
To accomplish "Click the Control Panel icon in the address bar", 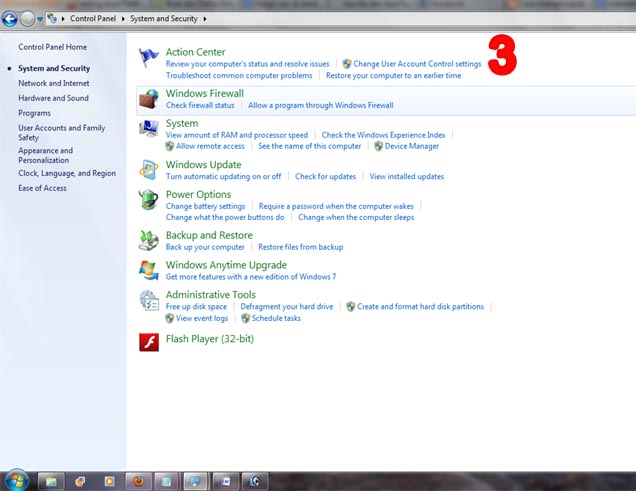I will (52, 18).
